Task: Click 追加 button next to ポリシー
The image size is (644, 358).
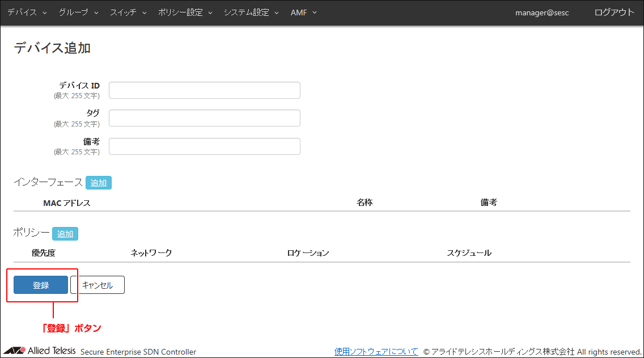Action: coord(65,234)
